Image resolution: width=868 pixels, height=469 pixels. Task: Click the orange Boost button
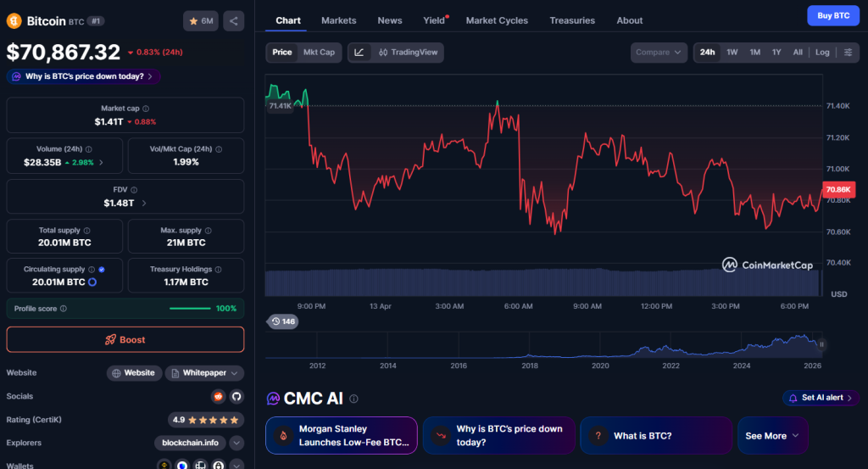(x=125, y=339)
